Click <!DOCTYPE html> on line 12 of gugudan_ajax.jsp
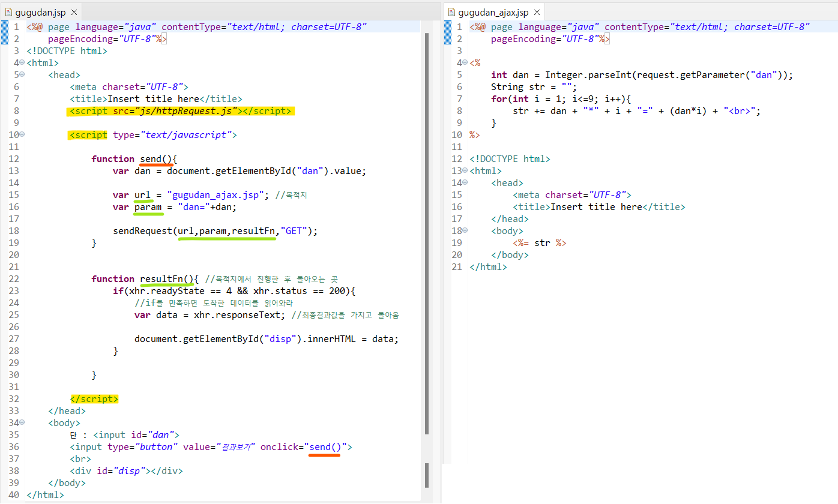The width and height of the screenshot is (838, 504). pyautogui.click(x=510, y=158)
